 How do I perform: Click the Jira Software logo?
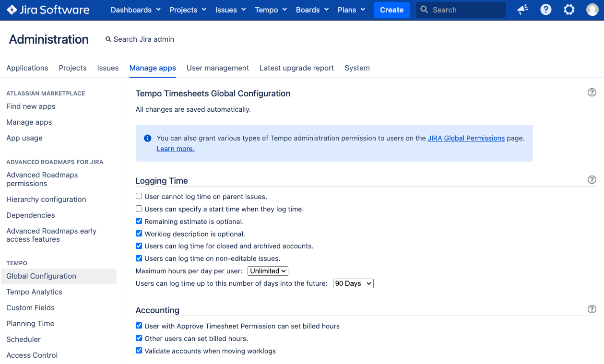48,10
